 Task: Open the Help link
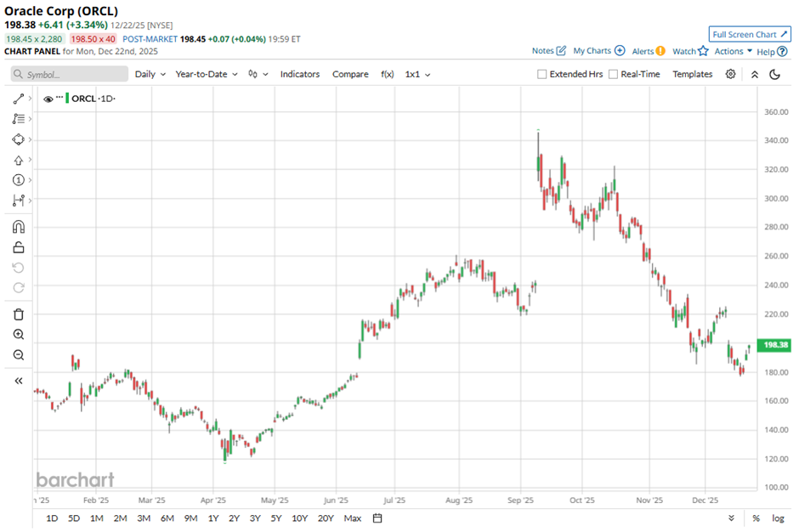point(772,52)
